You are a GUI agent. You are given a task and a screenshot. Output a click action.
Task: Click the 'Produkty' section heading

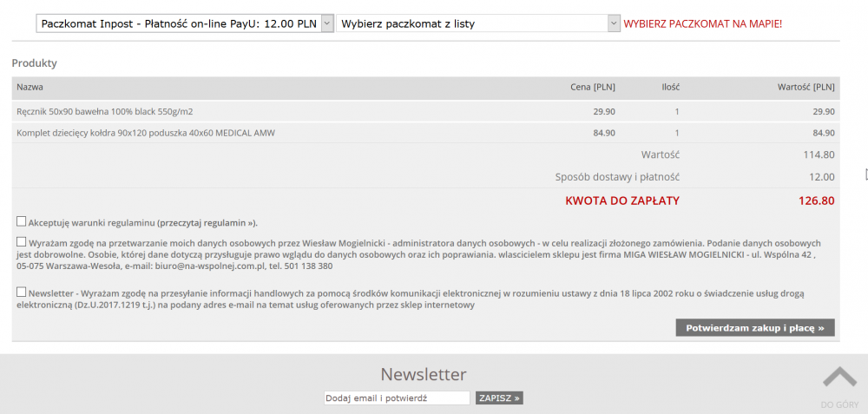(x=35, y=63)
